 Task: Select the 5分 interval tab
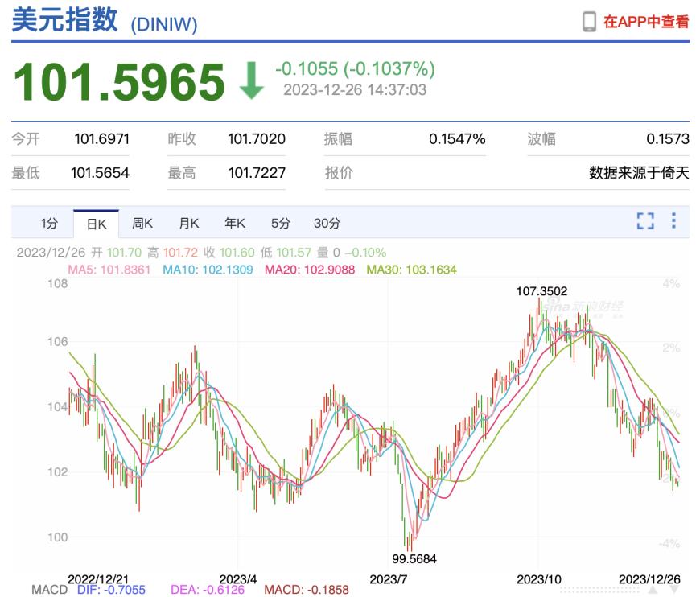pyautogui.click(x=281, y=223)
